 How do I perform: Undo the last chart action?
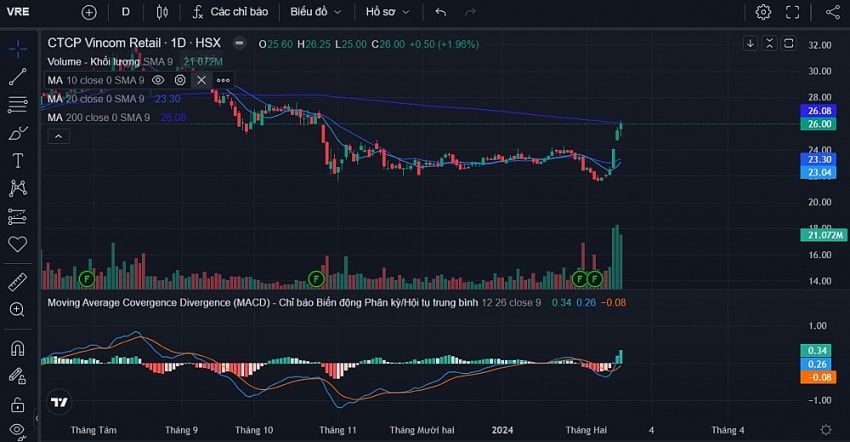pos(441,12)
